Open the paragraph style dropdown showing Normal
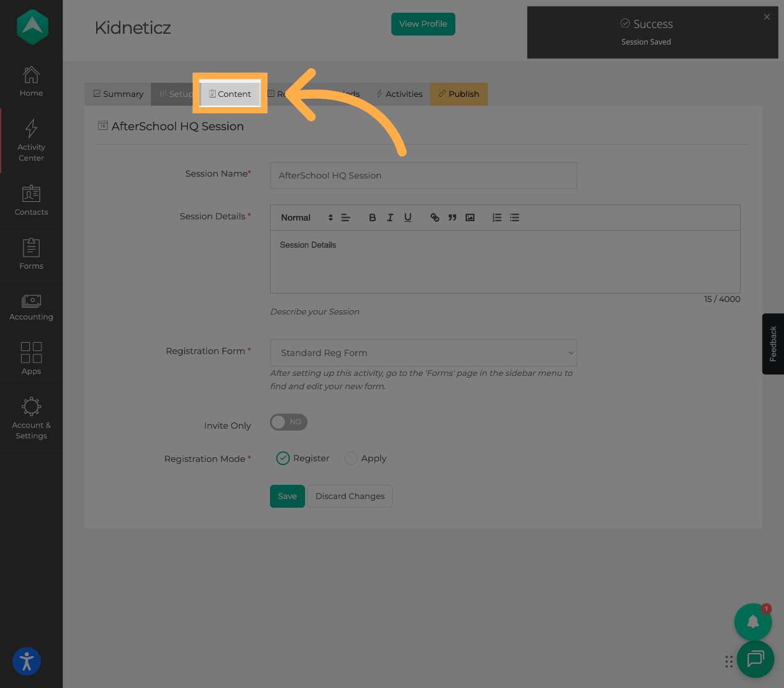784x688 pixels. click(301, 217)
